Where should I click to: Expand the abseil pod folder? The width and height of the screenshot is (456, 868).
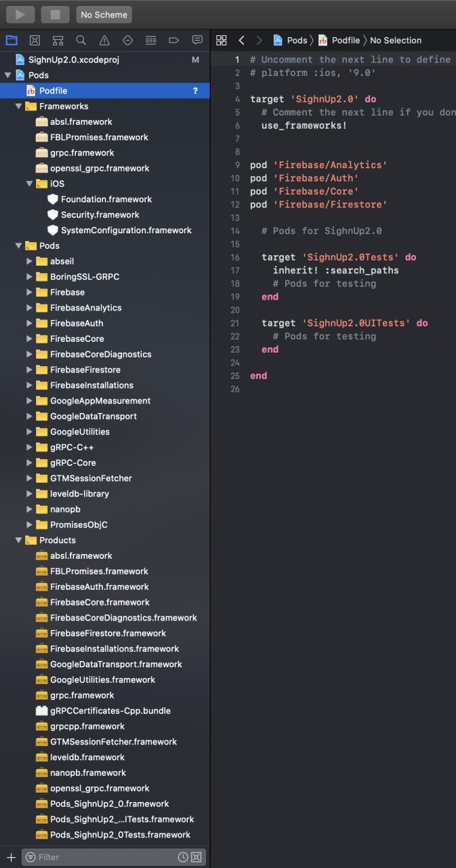click(29, 261)
